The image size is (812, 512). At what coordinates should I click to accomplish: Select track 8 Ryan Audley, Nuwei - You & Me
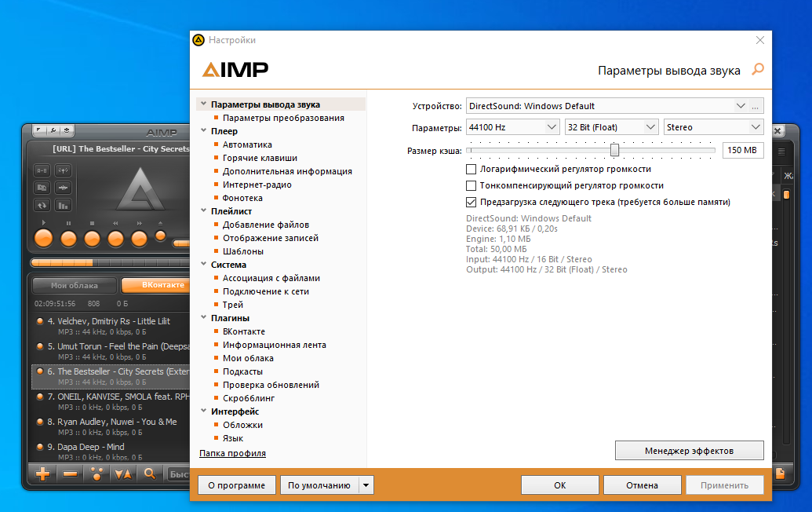pyautogui.click(x=111, y=426)
